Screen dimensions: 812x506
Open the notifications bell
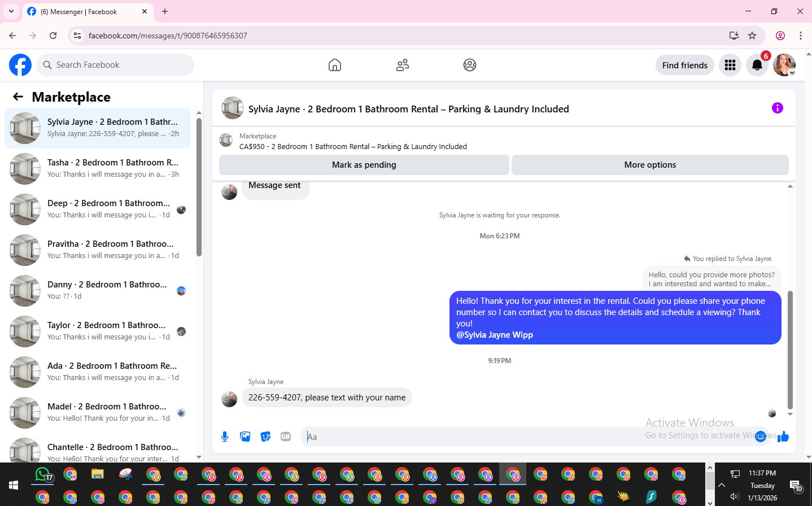tap(757, 65)
